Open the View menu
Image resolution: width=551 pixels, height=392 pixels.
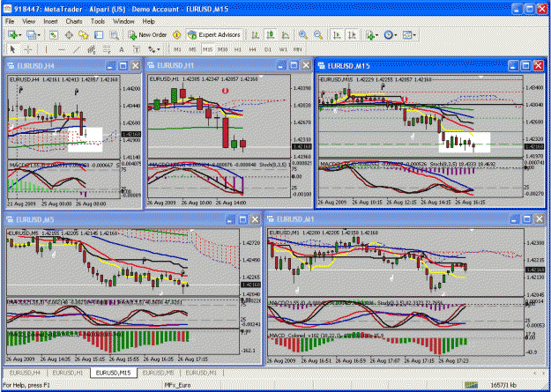tap(29, 21)
